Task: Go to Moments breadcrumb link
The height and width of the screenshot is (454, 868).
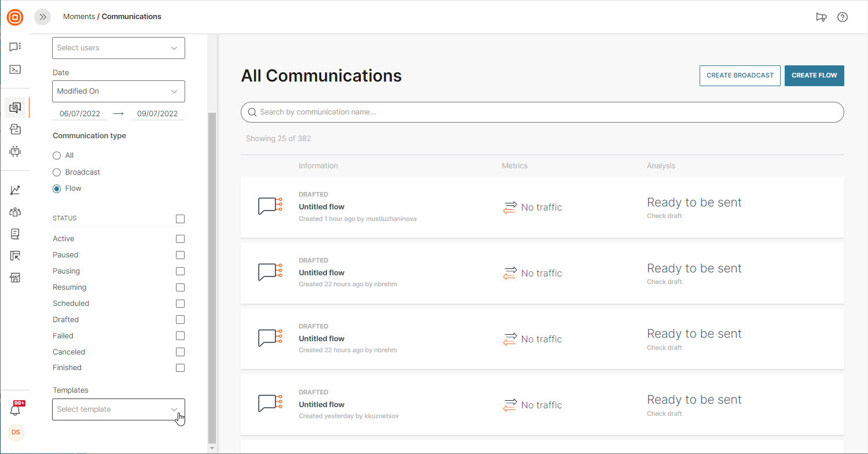Action: coord(79,17)
